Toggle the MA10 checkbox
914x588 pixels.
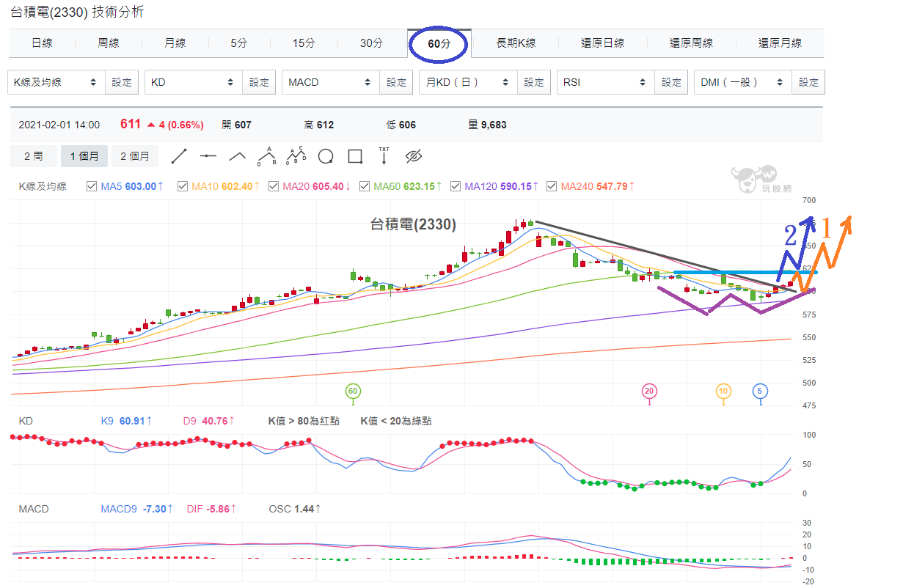[x=182, y=186]
